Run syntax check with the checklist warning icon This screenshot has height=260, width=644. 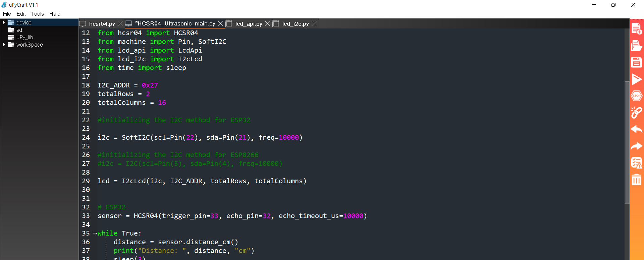[636, 163]
